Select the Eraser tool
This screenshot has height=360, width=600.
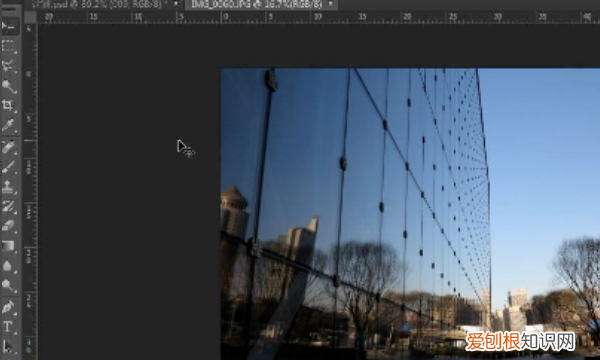pos(8,226)
